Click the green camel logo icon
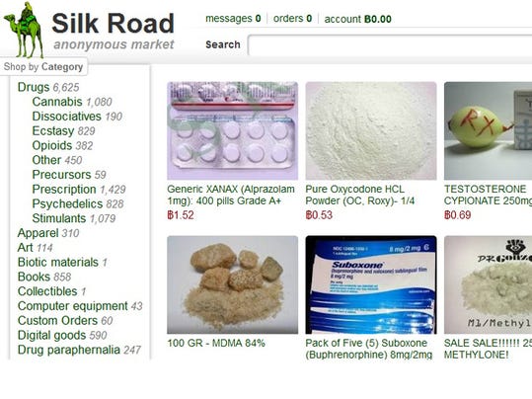 click(25, 30)
